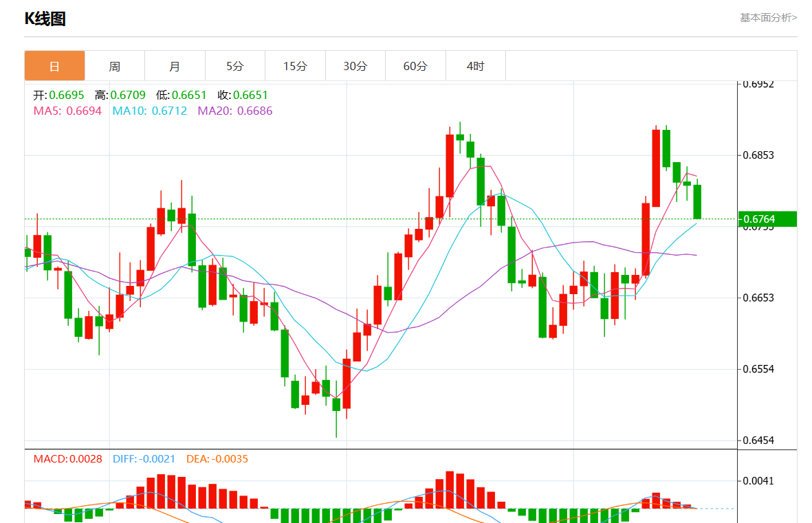
Task: Click the MA20: 0.6686 label
Action: pyautogui.click(x=235, y=111)
